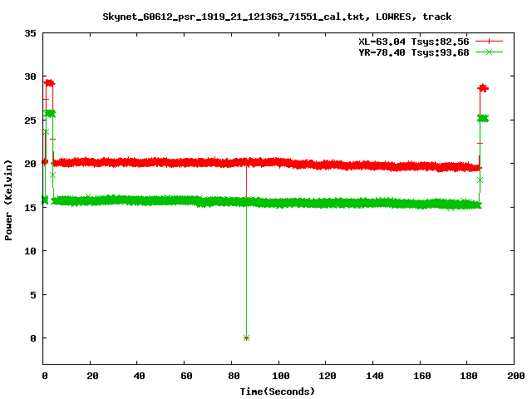Click the red legend line sample
Image resolution: width=532 pixels, height=399 pixels.
click(489, 42)
